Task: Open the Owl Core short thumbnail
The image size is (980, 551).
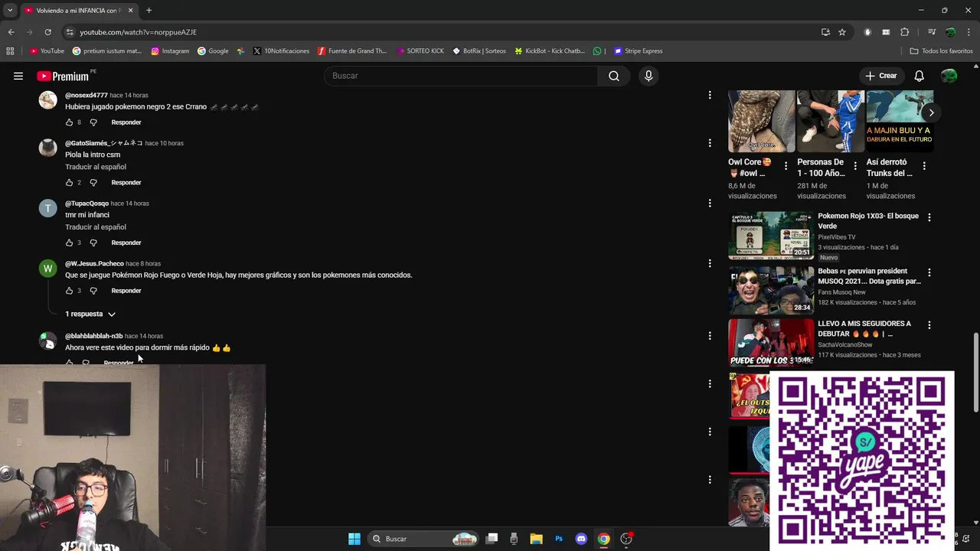Action: 762,121
